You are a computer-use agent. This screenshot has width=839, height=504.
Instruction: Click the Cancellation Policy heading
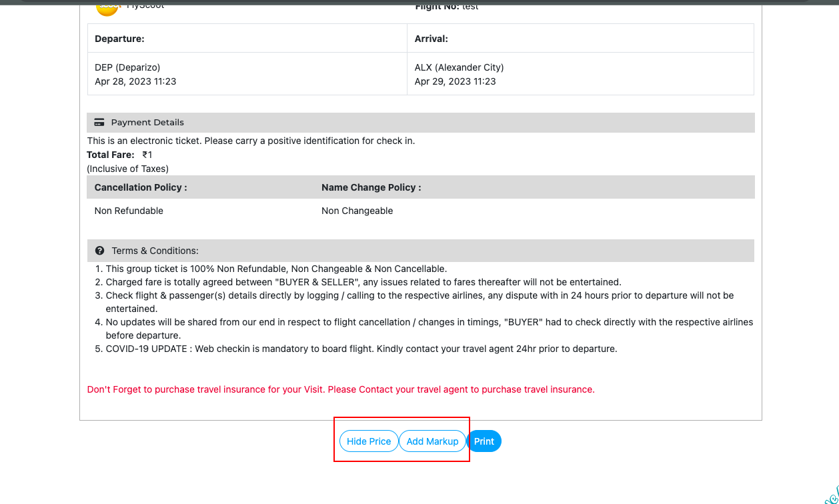(x=141, y=187)
